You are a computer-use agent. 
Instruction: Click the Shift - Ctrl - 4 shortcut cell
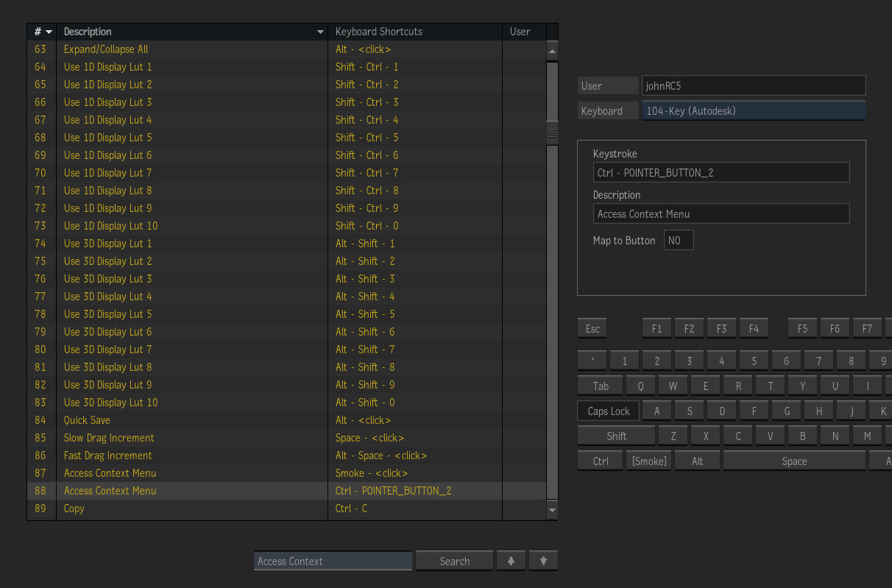pos(415,120)
